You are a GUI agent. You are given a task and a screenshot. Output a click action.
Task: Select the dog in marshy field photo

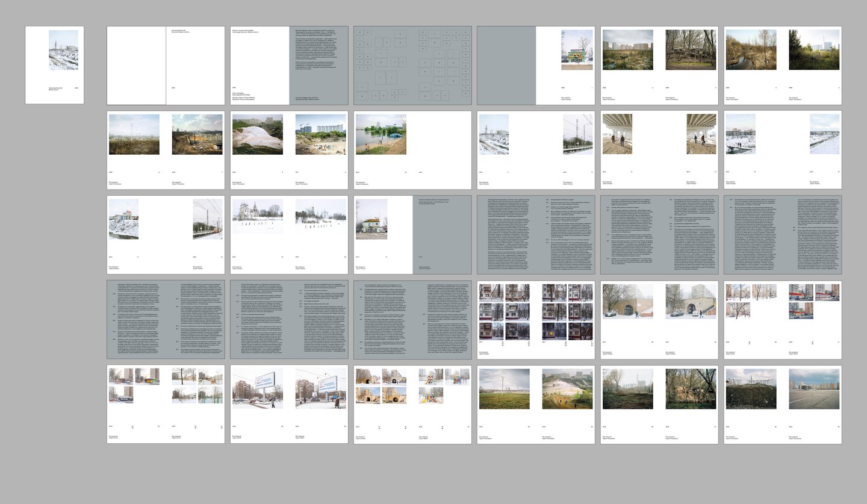coord(627,50)
